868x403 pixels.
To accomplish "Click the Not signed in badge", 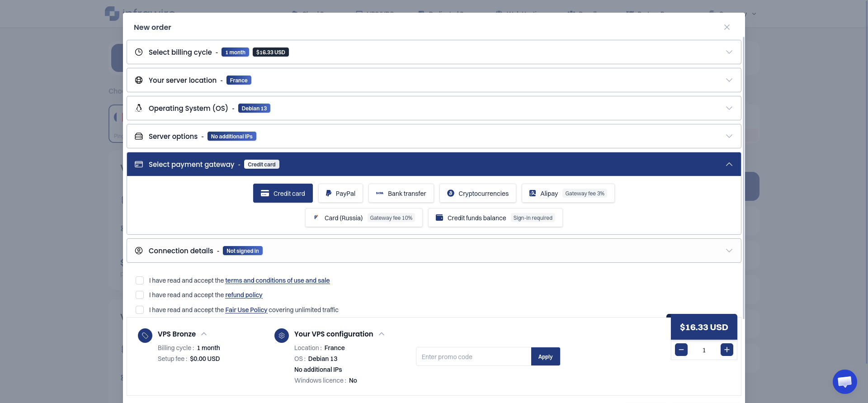I will (x=243, y=251).
